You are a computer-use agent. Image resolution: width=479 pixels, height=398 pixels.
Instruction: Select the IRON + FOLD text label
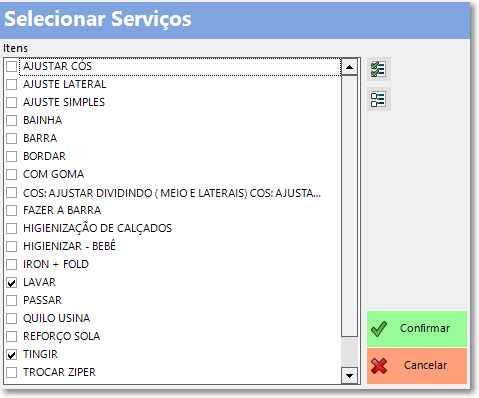56,264
